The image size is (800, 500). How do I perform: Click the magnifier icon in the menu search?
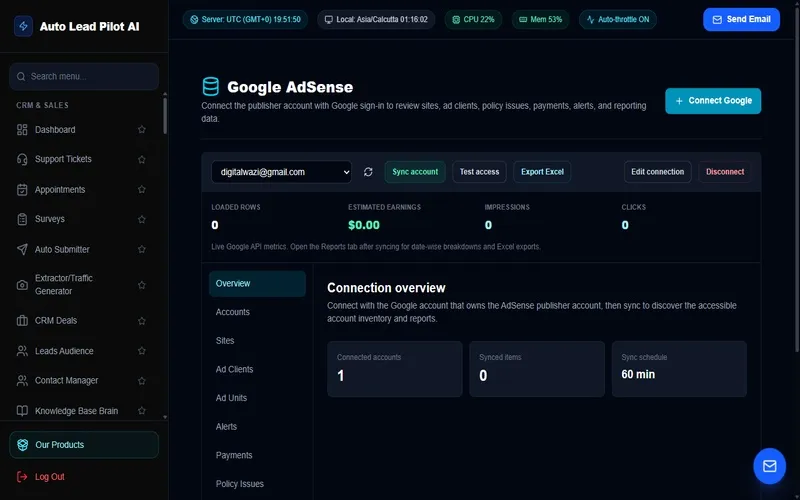pyautogui.click(x=21, y=77)
